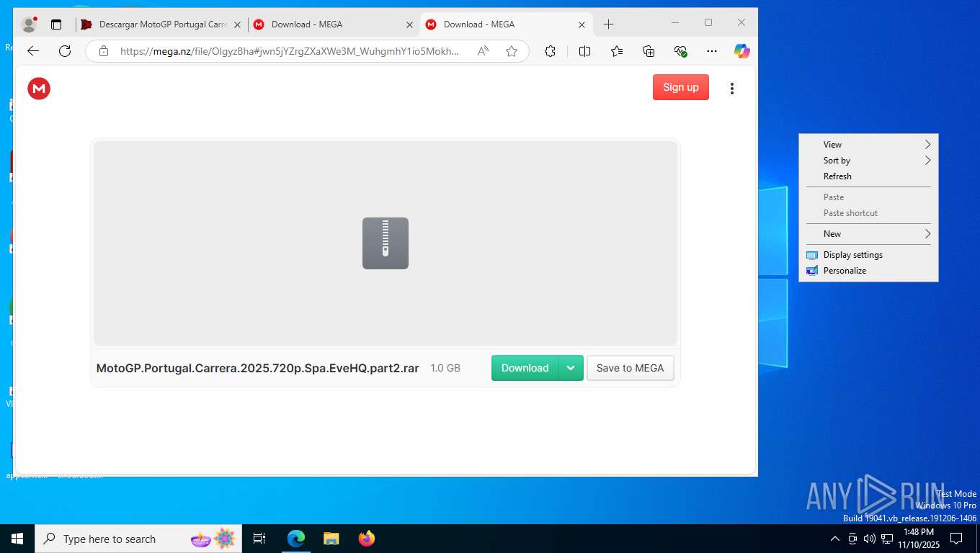
Task: Open Task View on the taskbar
Action: point(259,539)
